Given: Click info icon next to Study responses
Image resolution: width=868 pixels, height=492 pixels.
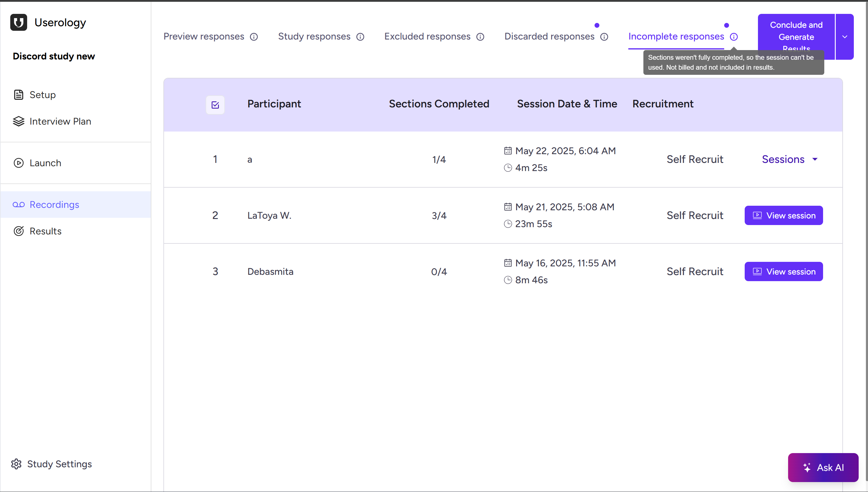Looking at the screenshot, I should [360, 37].
